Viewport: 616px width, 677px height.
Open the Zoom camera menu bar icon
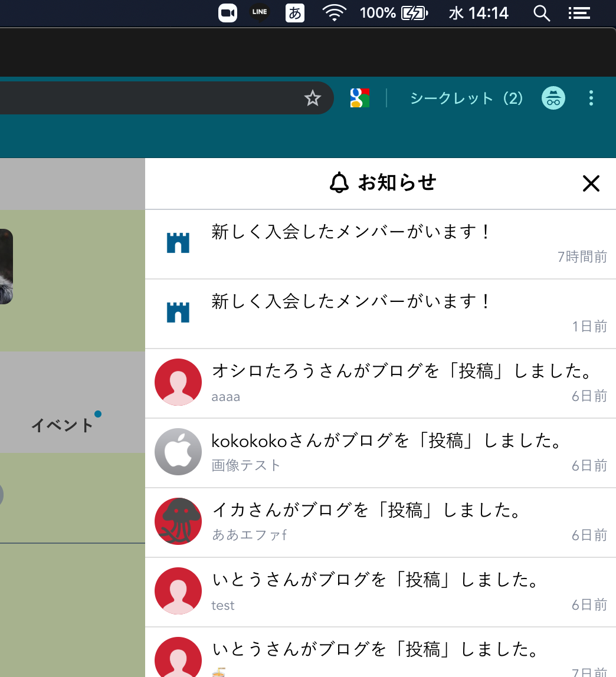[227, 13]
